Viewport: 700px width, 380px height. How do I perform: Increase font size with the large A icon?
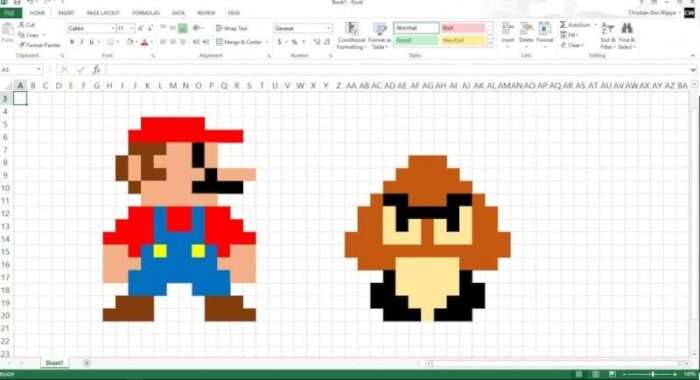click(141, 29)
